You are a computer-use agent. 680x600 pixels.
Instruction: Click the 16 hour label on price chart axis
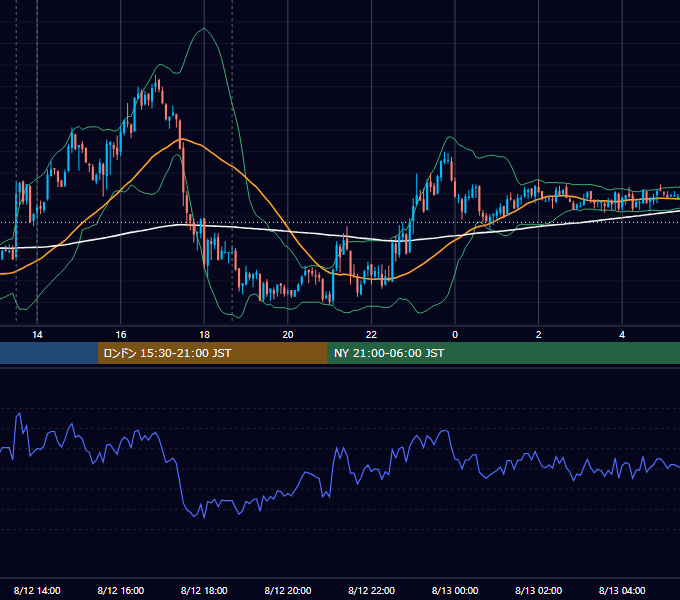tap(121, 335)
